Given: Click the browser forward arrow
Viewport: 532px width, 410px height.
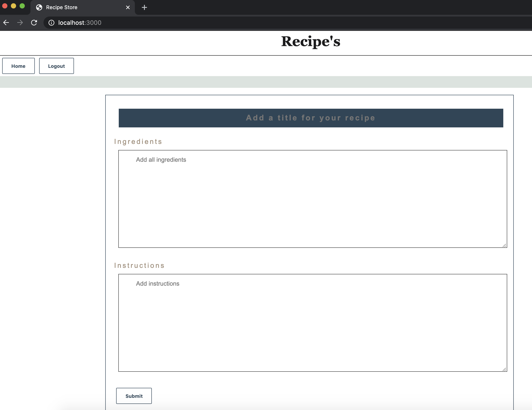Looking at the screenshot, I should [20, 23].
